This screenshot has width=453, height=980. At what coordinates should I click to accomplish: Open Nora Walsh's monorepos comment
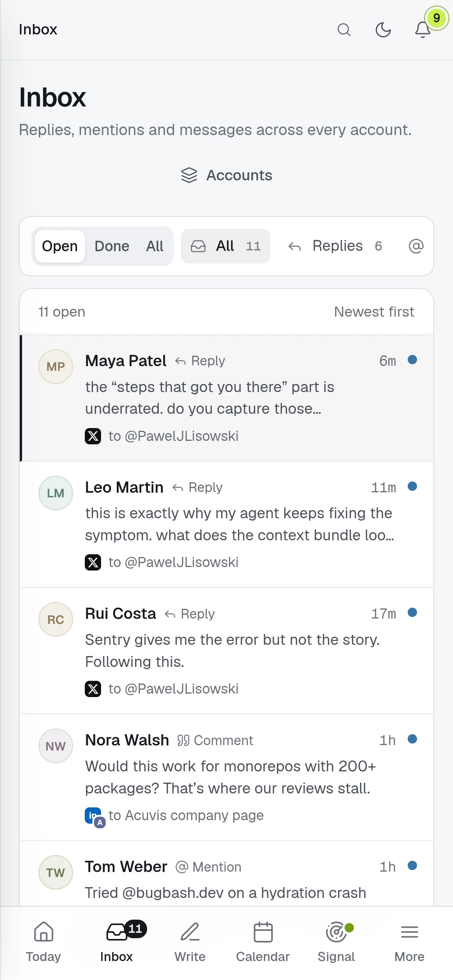pyautogui.click(x=226, y=778)
